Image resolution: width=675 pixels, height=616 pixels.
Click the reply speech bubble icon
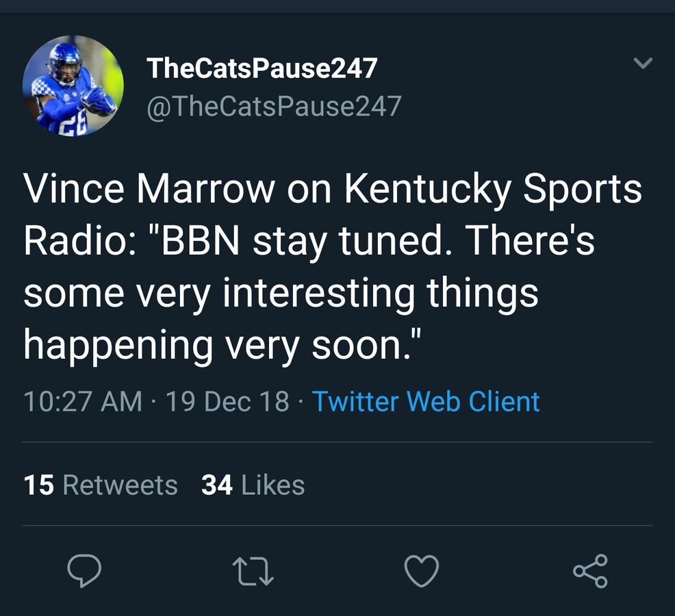(x=84, y=571)
